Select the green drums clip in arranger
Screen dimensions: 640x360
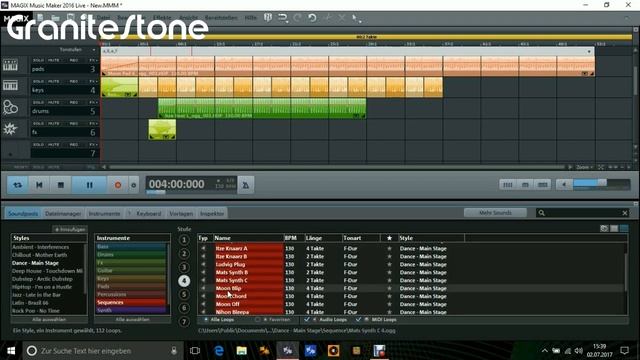coord(262,108)
